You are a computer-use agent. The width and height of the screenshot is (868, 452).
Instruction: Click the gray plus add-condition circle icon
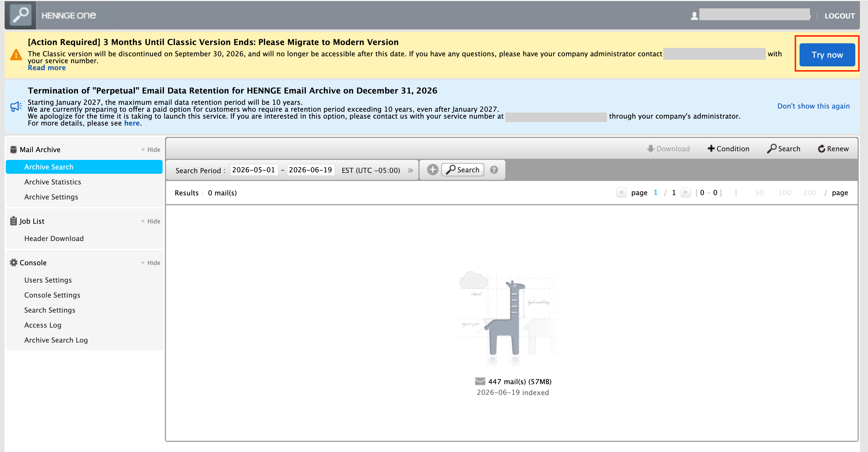[x=432, y=170]
